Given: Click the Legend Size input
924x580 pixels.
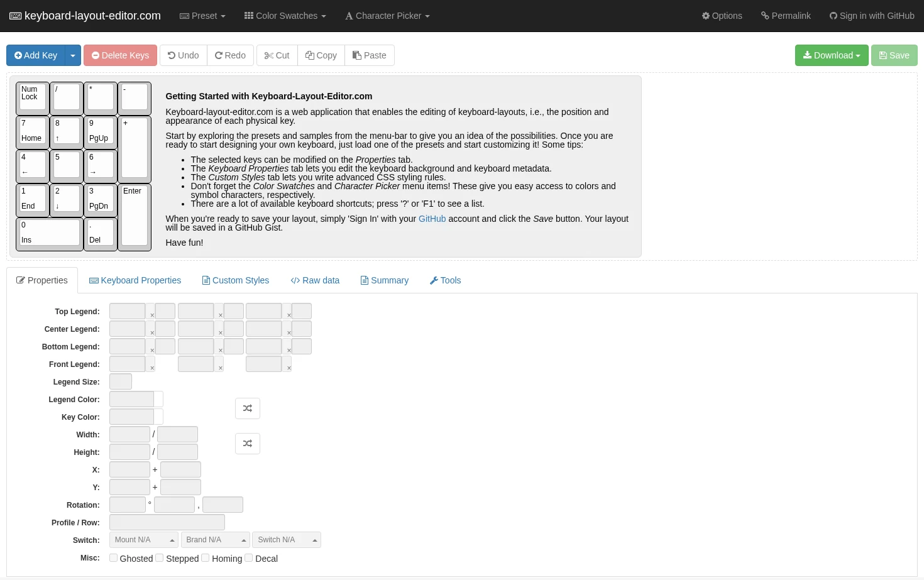Looking at the screenshot, I should pos(121,381).
